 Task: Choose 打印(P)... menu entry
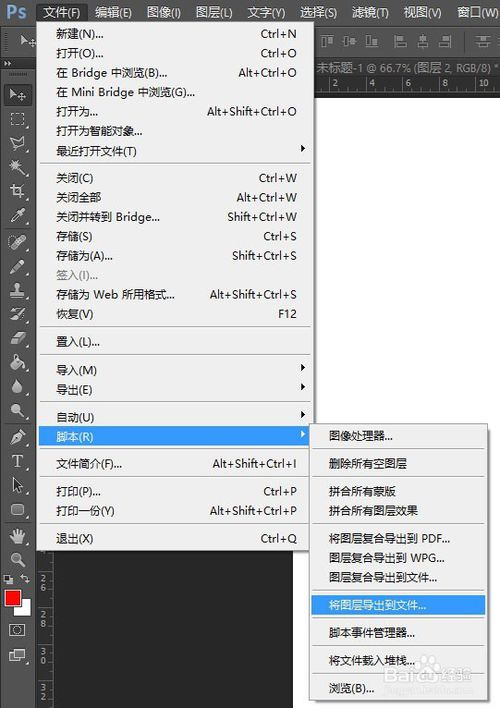pyautogui.click(x=175, y=491)
